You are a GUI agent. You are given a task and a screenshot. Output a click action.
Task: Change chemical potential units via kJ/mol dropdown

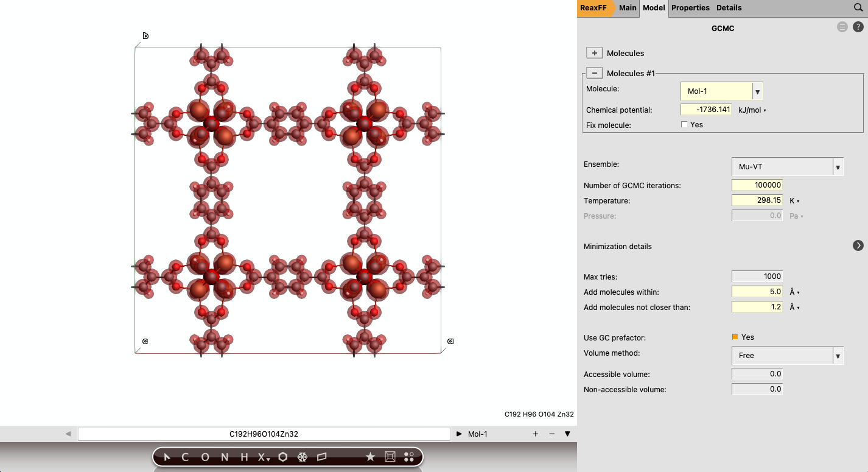tap(752, 110)
